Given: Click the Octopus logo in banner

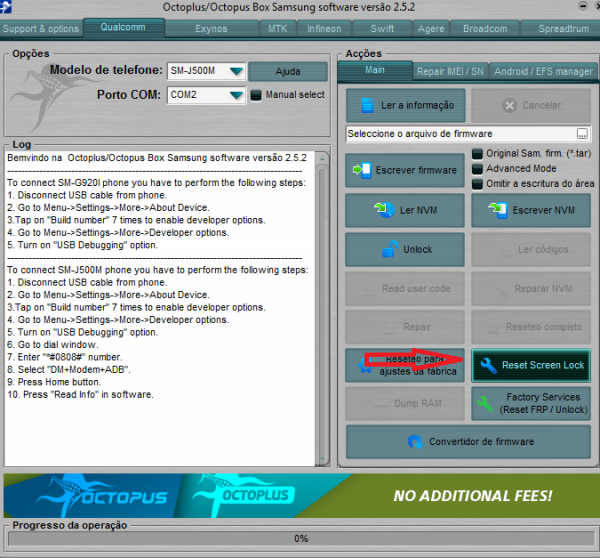Looking at the screenshot, I should coord(103,496).
